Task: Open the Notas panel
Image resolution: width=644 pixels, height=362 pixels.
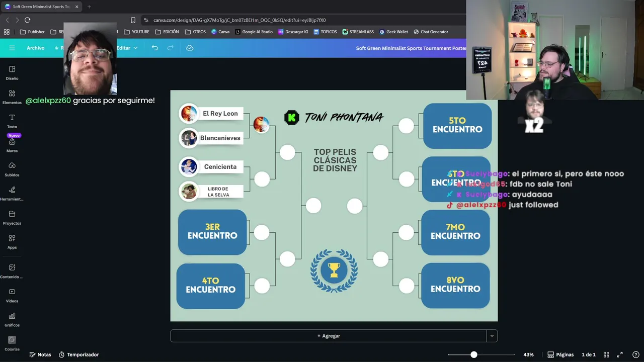Action: [x=40, y=354]
